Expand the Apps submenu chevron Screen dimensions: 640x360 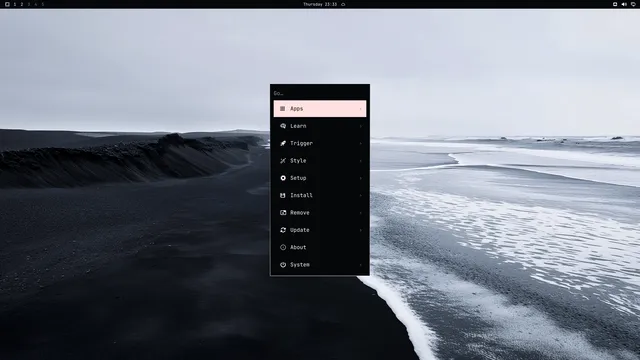[x=360, y=109]
